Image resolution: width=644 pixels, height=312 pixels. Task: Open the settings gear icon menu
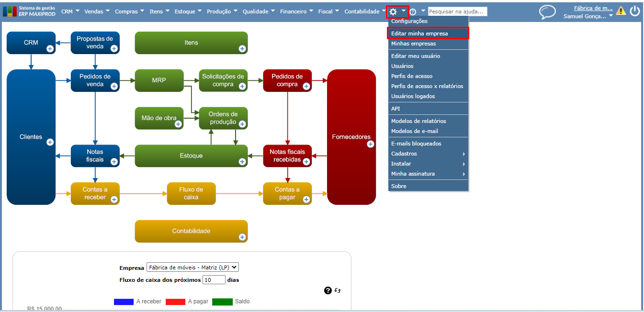393,11
